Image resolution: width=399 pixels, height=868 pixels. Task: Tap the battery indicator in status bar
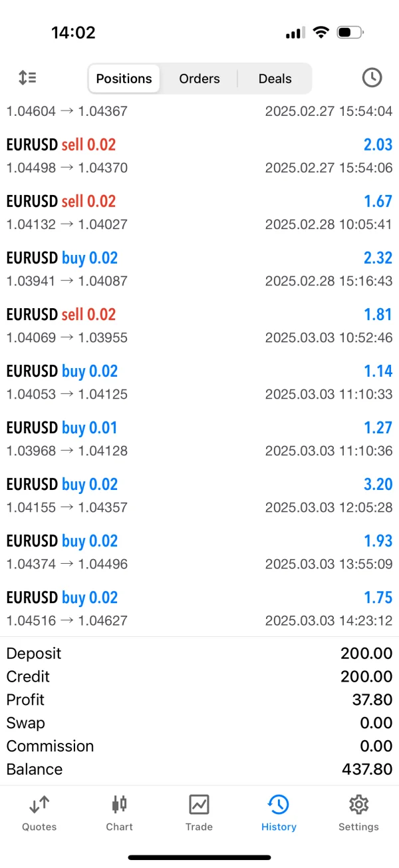point(350,32)
